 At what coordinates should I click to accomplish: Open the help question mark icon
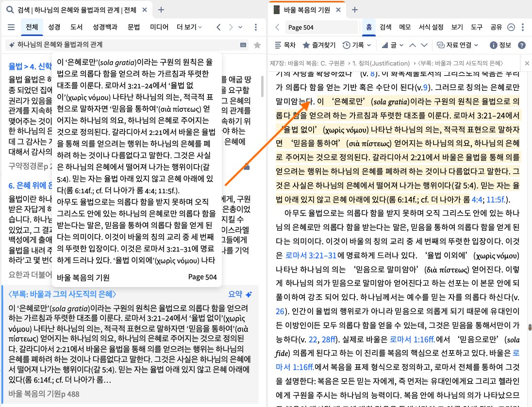[x=522, y=45]
